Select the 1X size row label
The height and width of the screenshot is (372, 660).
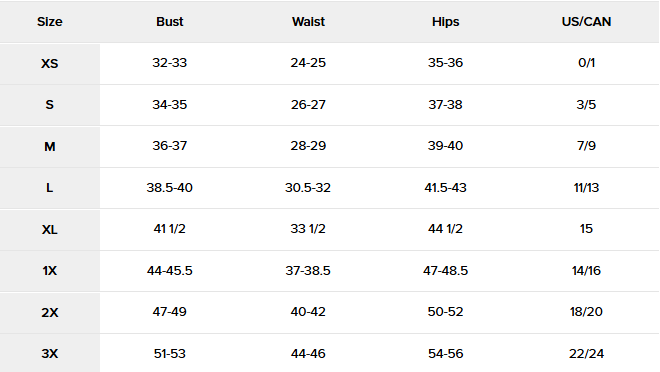pyautogui.click(x=50, y=271)
